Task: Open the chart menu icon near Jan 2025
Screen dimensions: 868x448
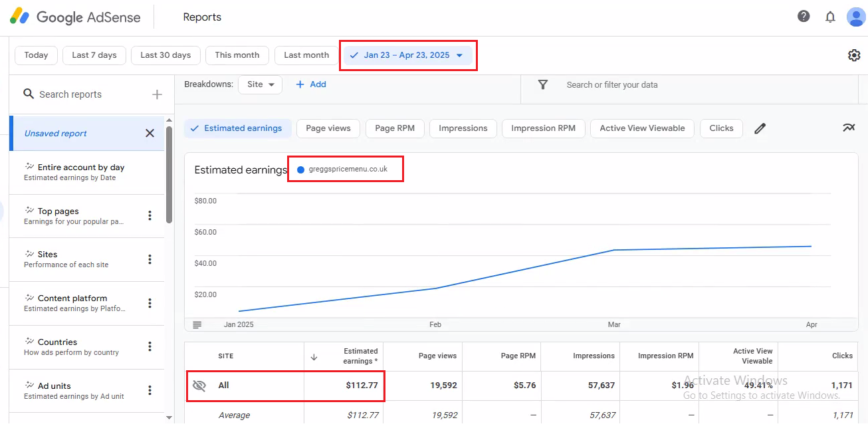Action: (197, 324)
